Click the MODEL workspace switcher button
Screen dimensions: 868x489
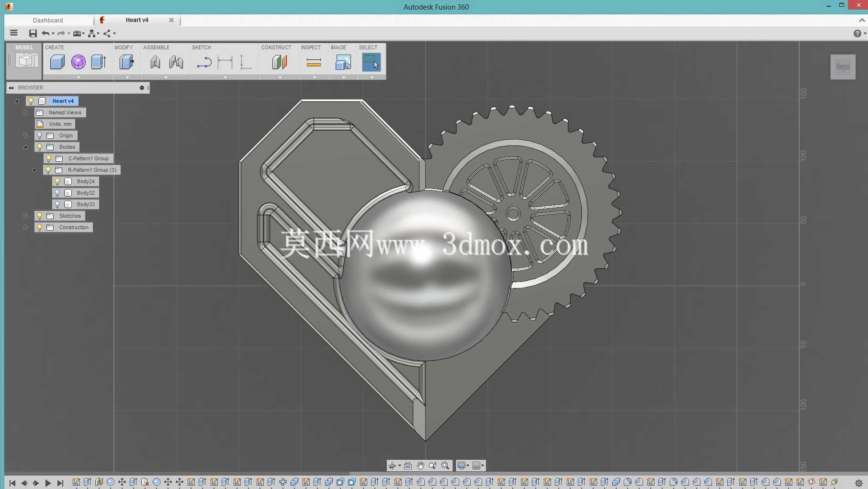pyautogui.click(x=24, y=61)
